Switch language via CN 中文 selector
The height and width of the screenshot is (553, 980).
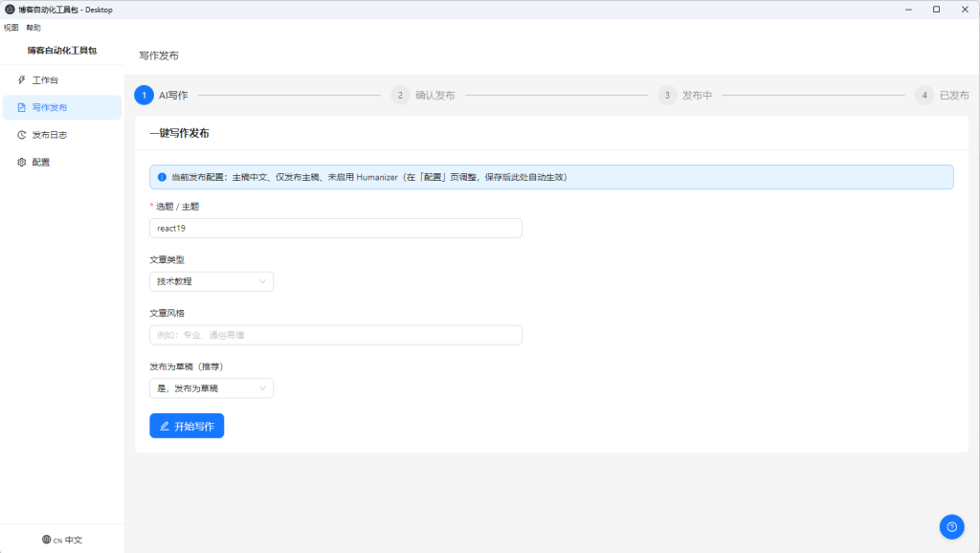(x=62, y=540)
